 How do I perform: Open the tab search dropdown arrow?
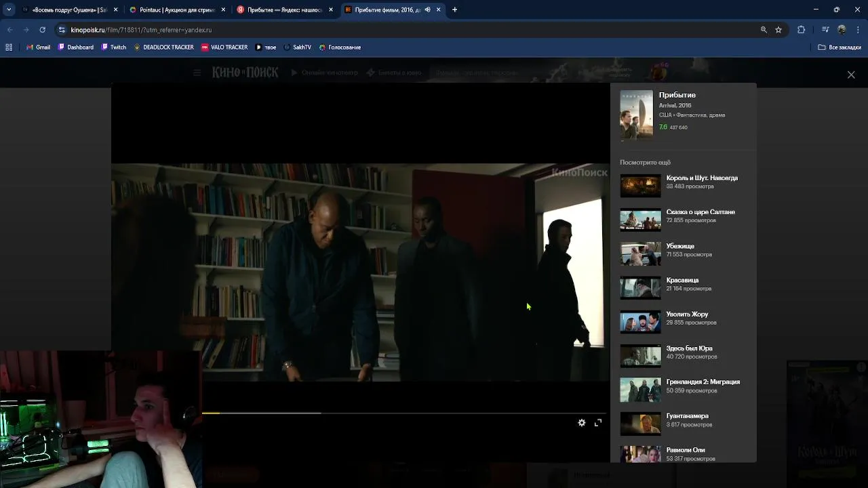click(x=9, y=9)
